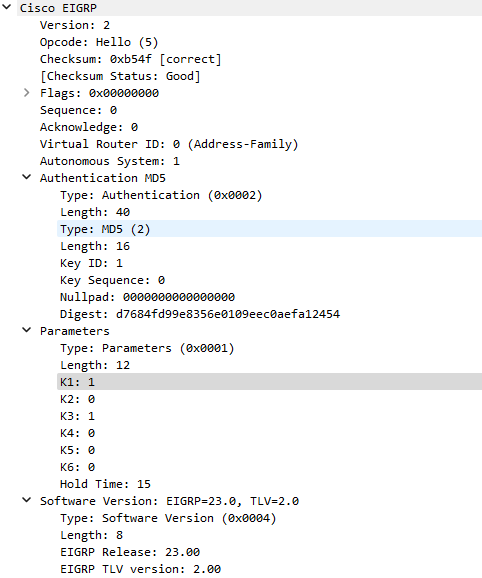482x578 pixels.
Task: Select the 'Length: 12' row
Action: point(95,365)
